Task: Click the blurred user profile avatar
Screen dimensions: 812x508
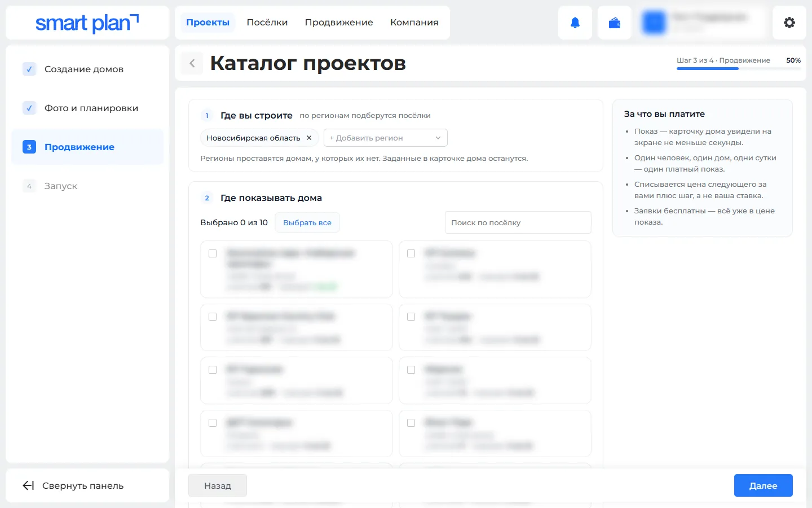Action: click(654, 23)
